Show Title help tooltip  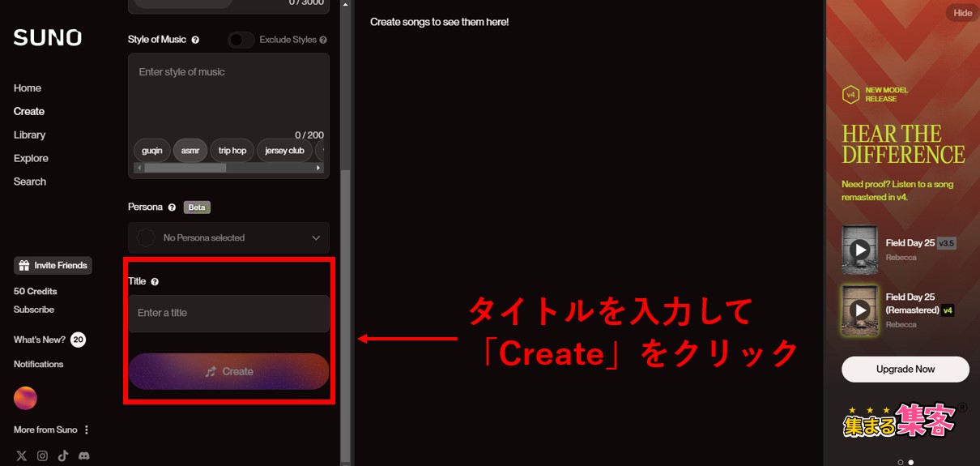coord(155,282)
